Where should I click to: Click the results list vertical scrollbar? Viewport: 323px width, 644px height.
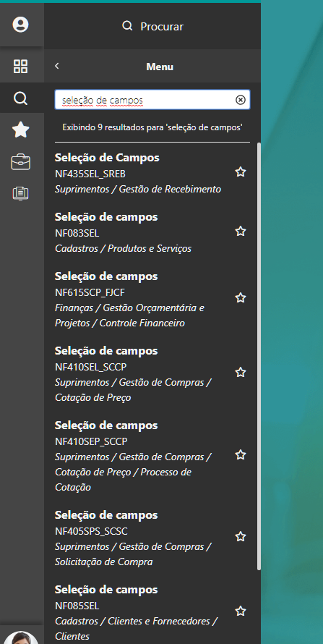coord(259,356)
